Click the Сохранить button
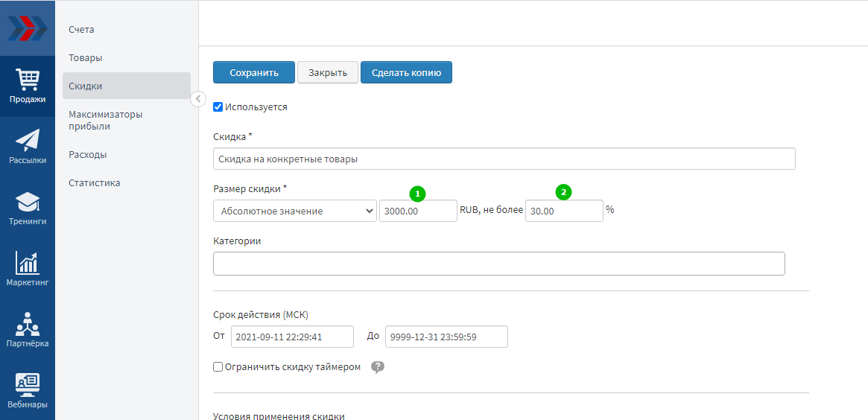The height and width of the screenshot is (420, 868). click(x=254, y=72)
